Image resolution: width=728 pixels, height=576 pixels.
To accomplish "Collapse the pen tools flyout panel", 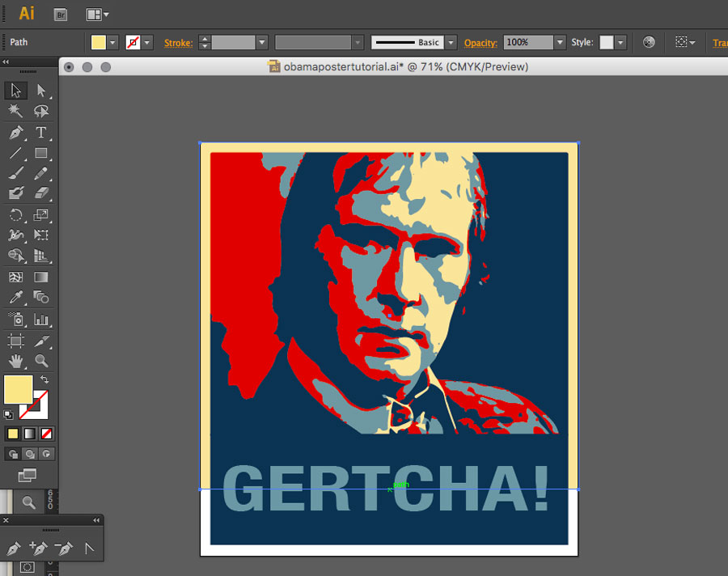I will tap(96, 520).
